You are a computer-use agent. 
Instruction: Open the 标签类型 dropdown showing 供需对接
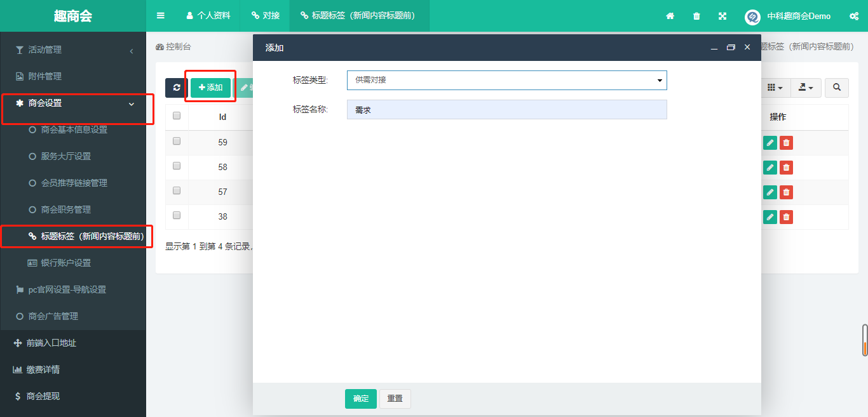coord(506,80)
